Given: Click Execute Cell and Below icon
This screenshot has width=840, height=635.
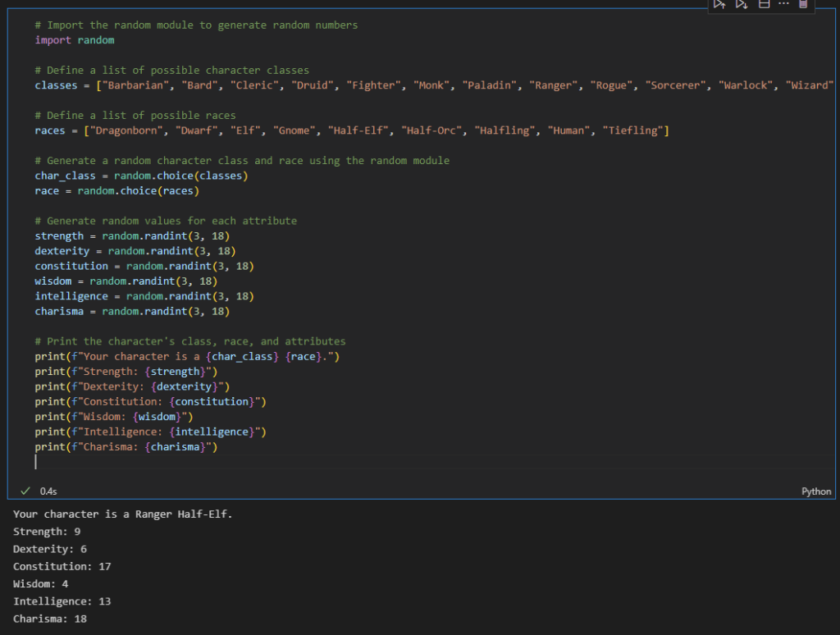Looking at the screenshot, I should click(x=742, y=4).
